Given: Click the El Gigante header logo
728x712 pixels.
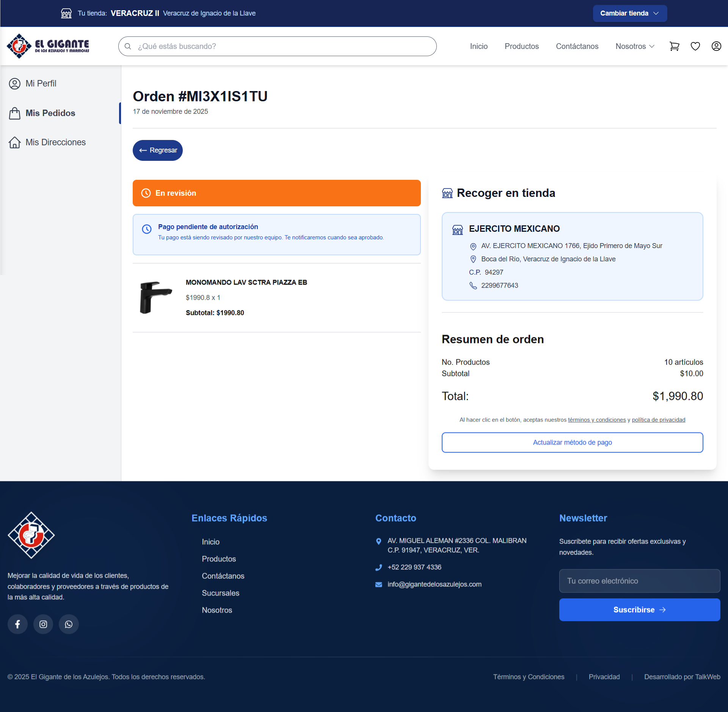Looking at the screenshot, I should click(x=49, y=46).
